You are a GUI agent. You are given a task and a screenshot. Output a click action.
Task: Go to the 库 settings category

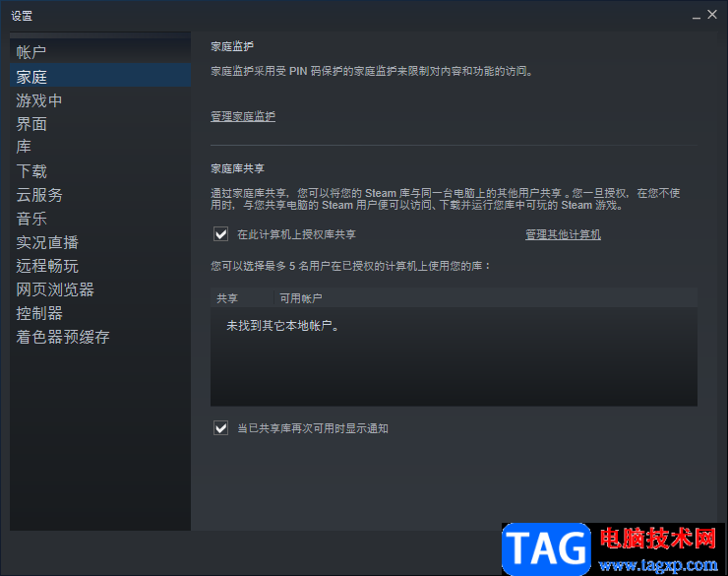click(x=99, y=147)
